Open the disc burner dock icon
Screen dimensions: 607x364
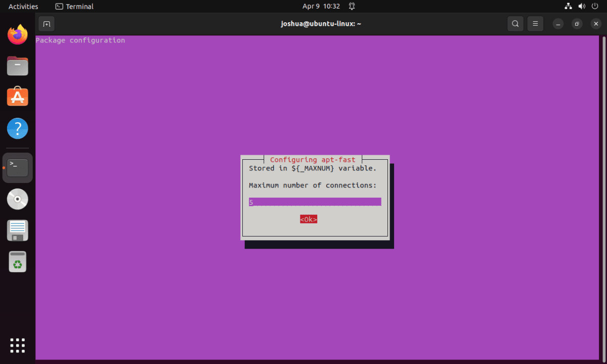(x=17, y=199)
